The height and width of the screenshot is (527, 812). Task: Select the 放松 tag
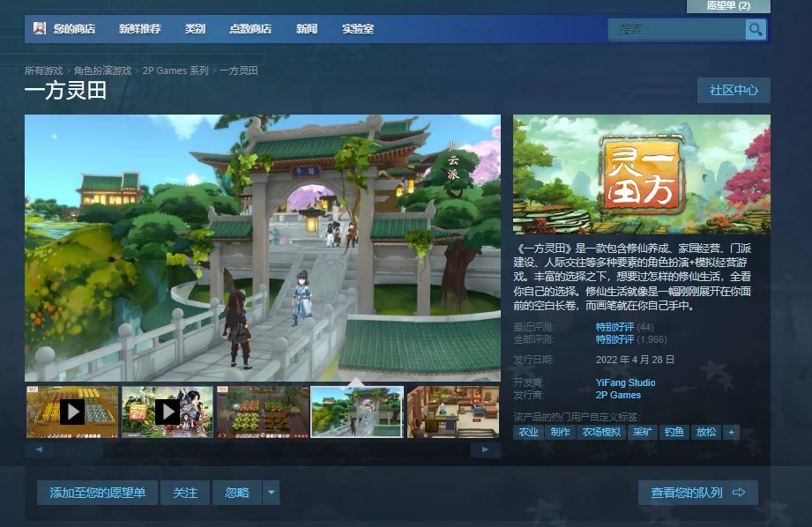[x=706, y=433]
